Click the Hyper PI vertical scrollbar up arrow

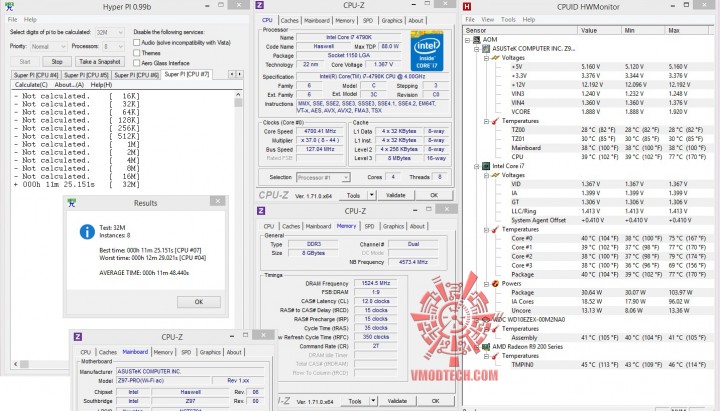(238, 95)
